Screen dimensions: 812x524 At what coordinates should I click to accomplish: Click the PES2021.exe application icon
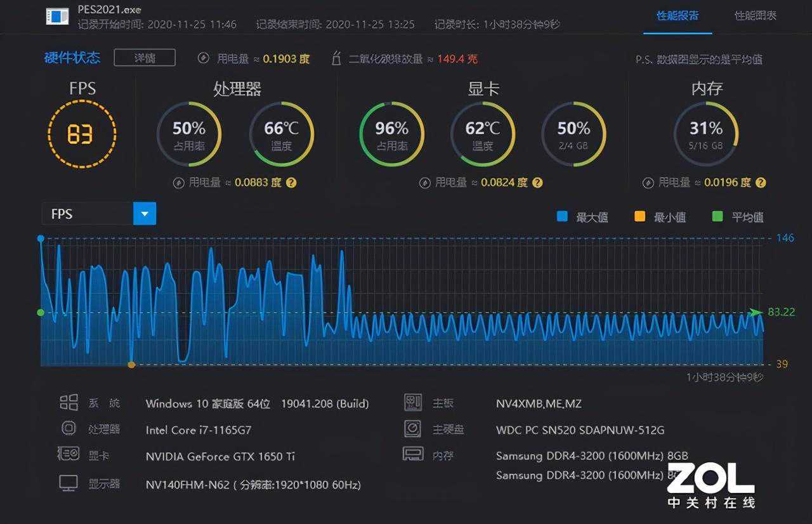tap(57, 16)
